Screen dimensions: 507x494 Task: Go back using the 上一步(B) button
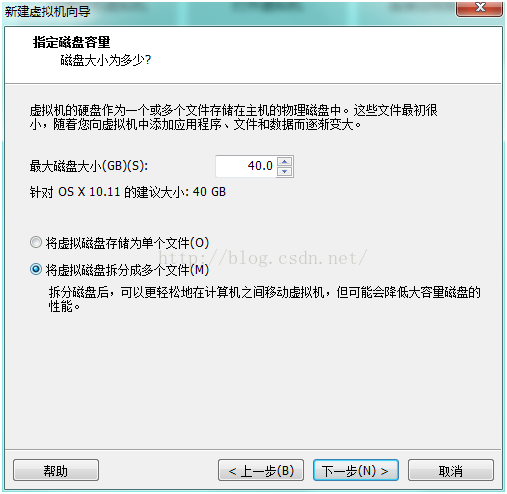coord(261,470)
